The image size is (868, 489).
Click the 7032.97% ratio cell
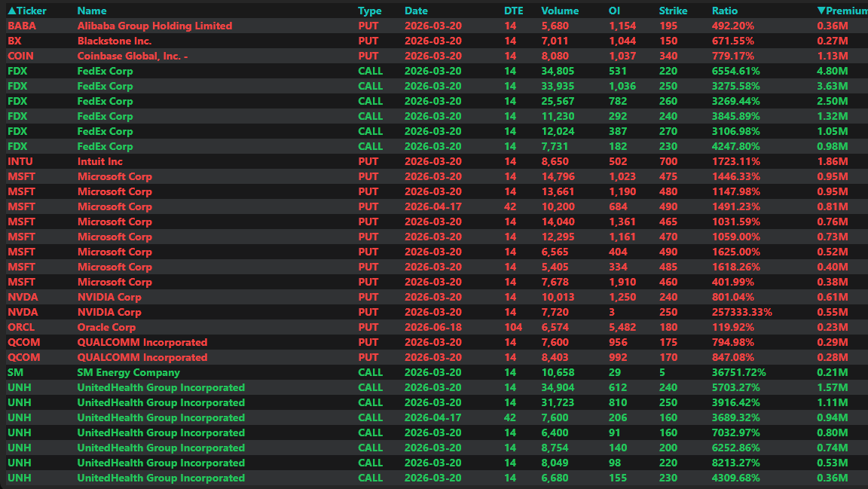(x=735, y=432)
